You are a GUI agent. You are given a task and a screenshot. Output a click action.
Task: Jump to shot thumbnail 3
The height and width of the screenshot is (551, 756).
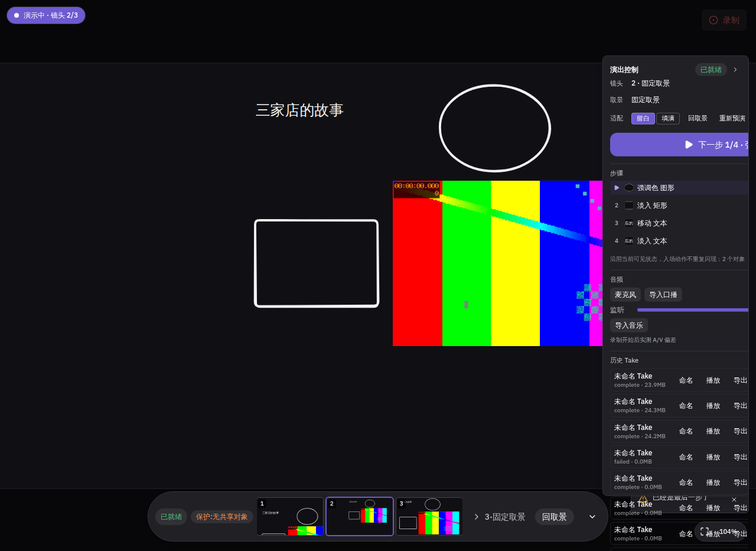429,517
